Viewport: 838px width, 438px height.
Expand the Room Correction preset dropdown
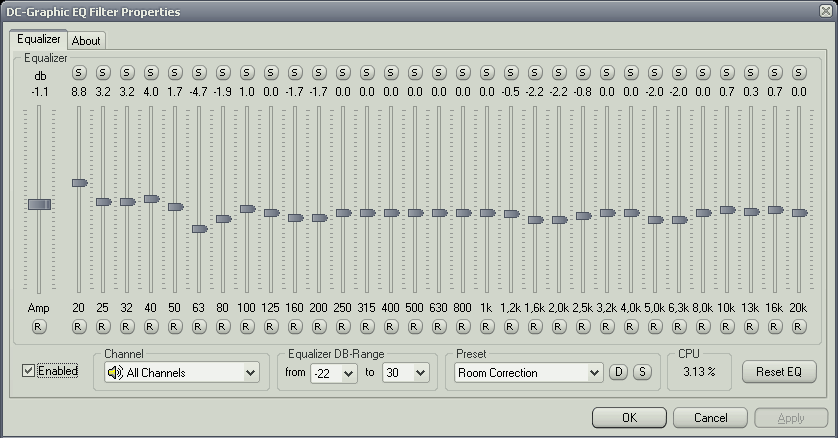pyautogui.click(x=528, y=373)
